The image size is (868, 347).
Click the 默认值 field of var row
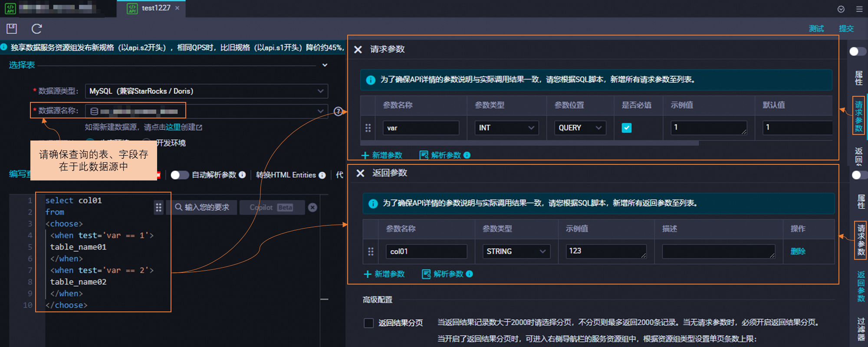coord(798,128)
